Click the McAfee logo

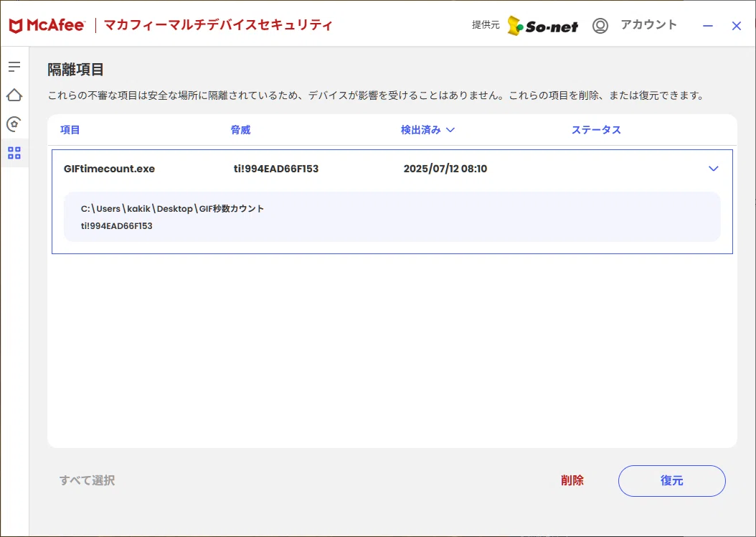click(47, 25)
